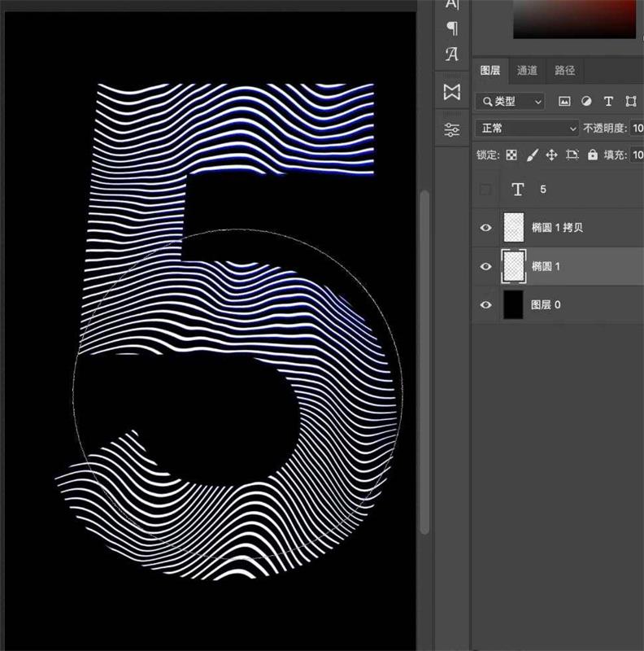The height and width of the screenshot is (651, 644).
Task: Lock image pixels brush icon
Action: coord(532,155)
